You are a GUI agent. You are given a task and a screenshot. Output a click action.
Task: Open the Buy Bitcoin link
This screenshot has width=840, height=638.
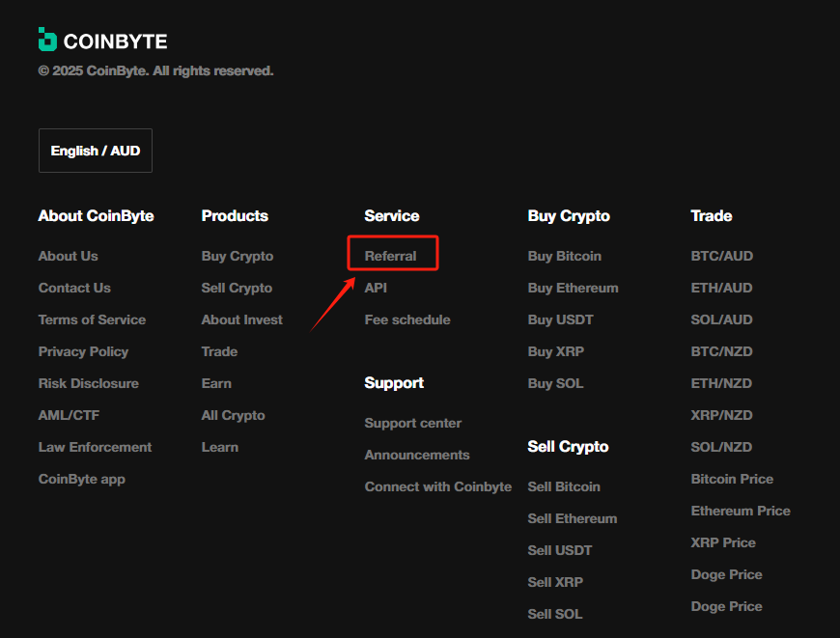pyautogui.click(x=564, y=255)
